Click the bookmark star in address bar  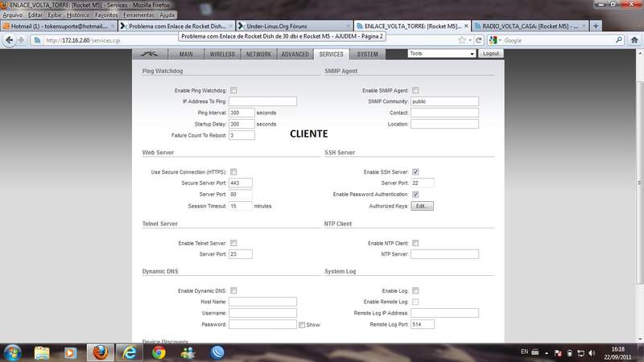pyautogui.click(x=462, y=40)
